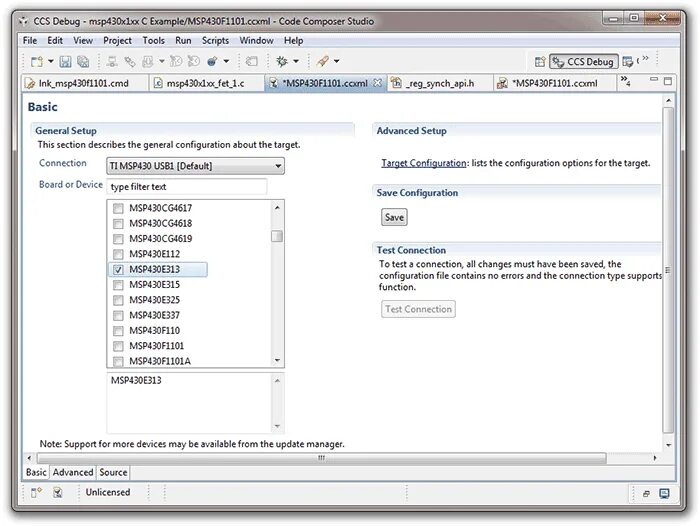The image size is (700, 526).
Task: Click device list scrollbar up arrow
Action: (277, 207)
